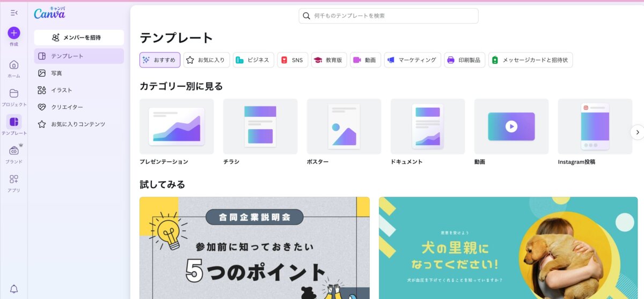This screenshot has width=644, height=299.
Task: Collapse the sidebar with the menu icon
Action: 14,13
